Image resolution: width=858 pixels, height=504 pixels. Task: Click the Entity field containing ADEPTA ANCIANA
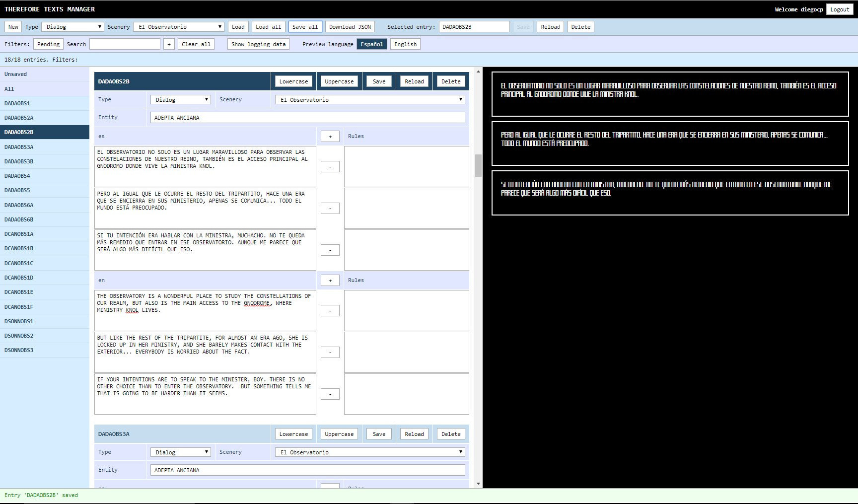click(307, 118)
